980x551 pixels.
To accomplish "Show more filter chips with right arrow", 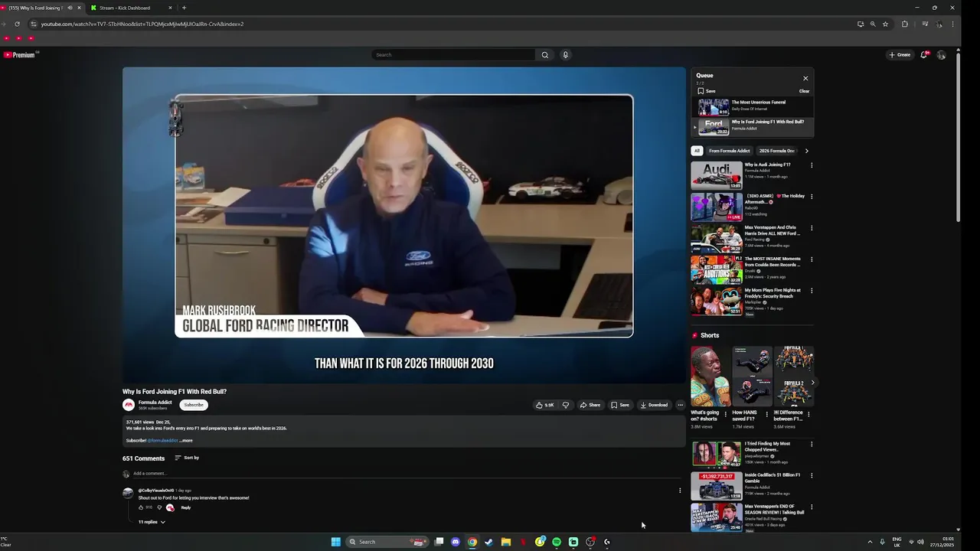I will pos(806,151).
